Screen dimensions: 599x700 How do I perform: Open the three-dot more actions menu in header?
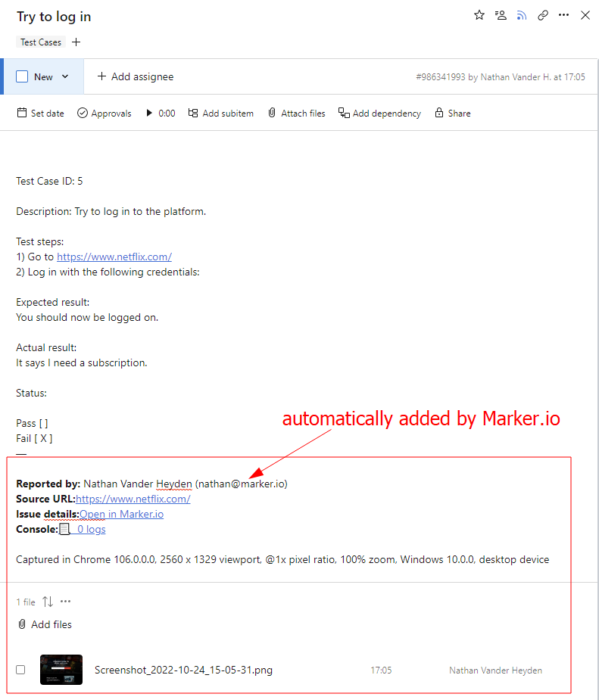point(563,15)
